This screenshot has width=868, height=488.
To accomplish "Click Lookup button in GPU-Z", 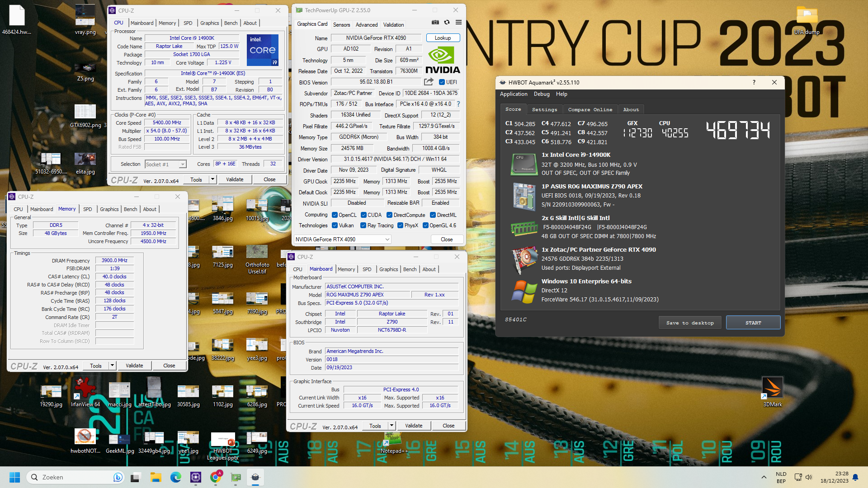I will (443, 38).
